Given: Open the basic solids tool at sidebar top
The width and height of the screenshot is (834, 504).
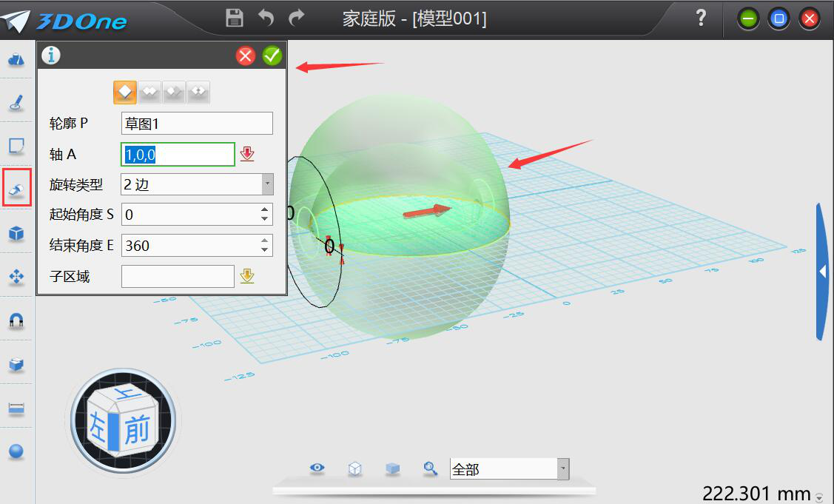Looking at the screenshot, I should pyautogui.click(x=17, y=59).
